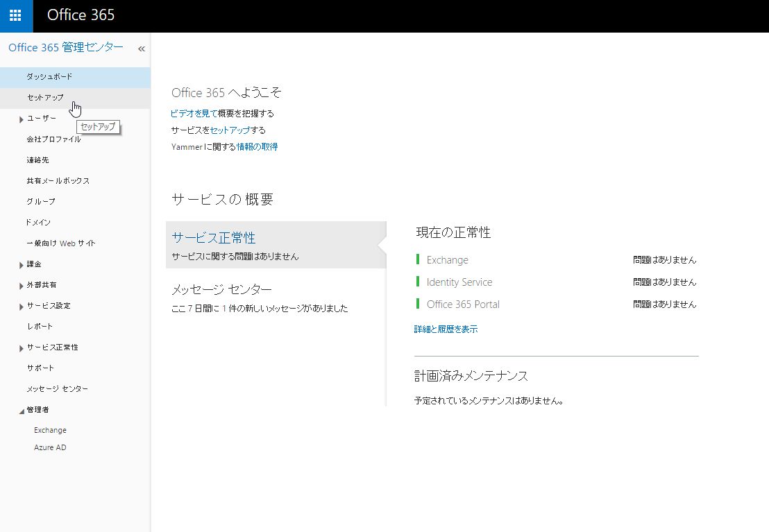The height and width of the screenshot is (532, 769).
Task: Expand the サービス設定 section arrow
Action: pyautogui.click(x=21, y=307)
